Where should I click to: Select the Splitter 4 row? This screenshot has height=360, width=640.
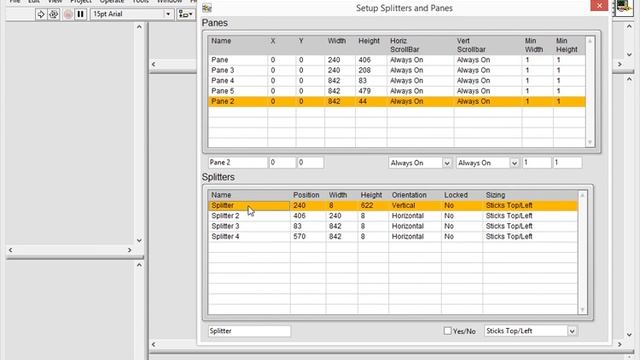[x=393, y=237]
